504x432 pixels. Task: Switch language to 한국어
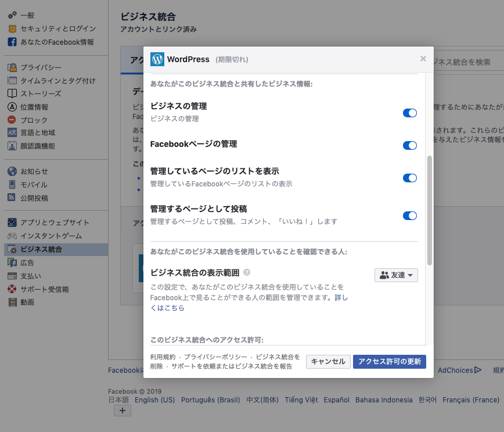tap(427, 400)
